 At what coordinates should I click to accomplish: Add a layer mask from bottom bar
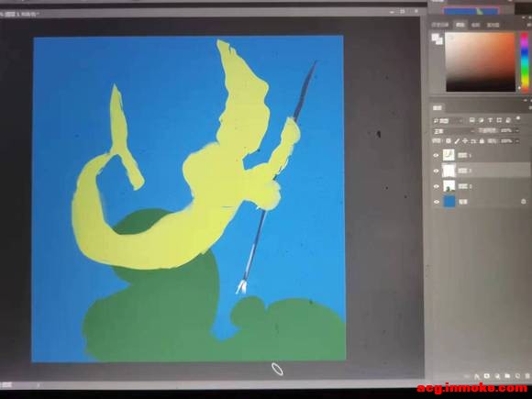pyautogui.click(x=487, y=376)
